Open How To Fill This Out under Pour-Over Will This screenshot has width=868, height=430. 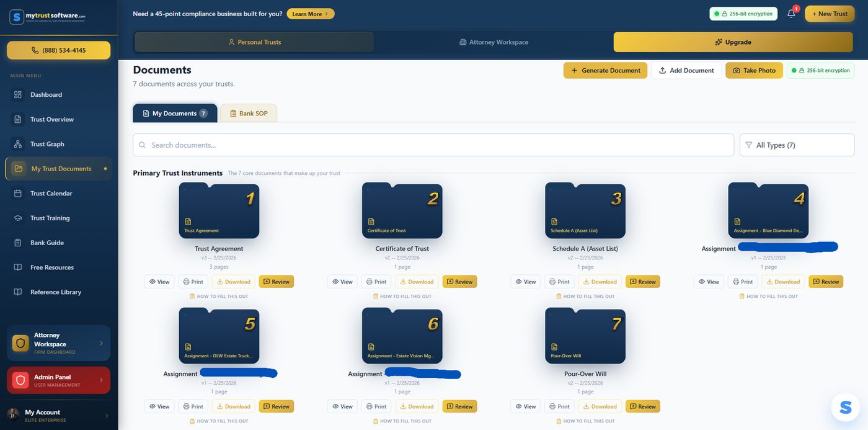tap(585, 421)
